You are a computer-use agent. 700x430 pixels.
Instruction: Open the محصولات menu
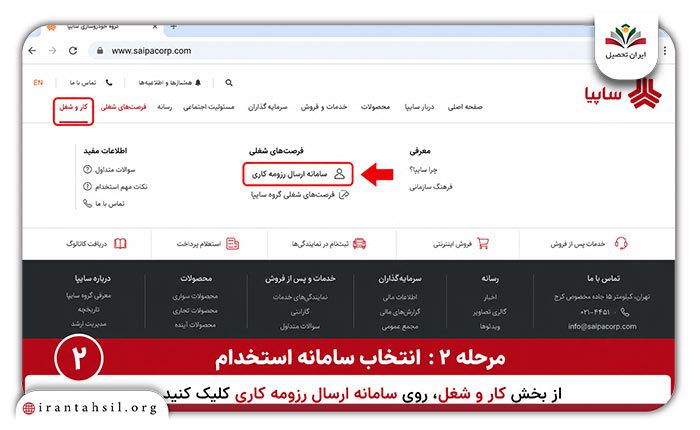click(x=375, y=107)
